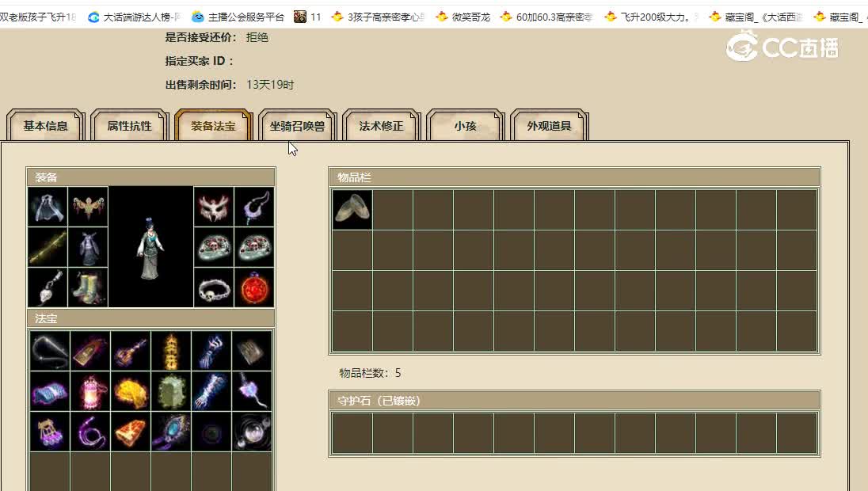Click the 拒绝 bargain value
The width and height of the screenshot is (868, 491).
257,37
